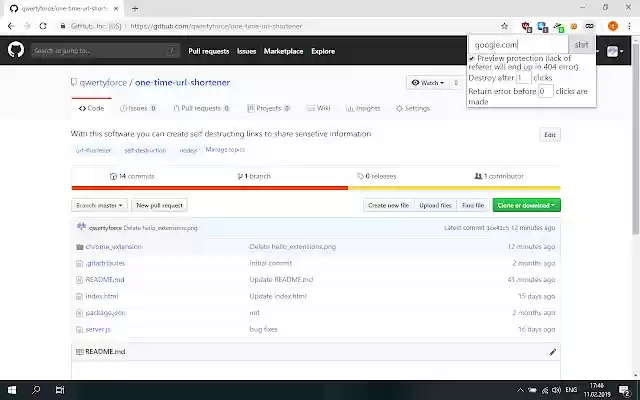Go back with the browser back arrow
Viewport: 640px width, 400px height.
click(11, 26)
